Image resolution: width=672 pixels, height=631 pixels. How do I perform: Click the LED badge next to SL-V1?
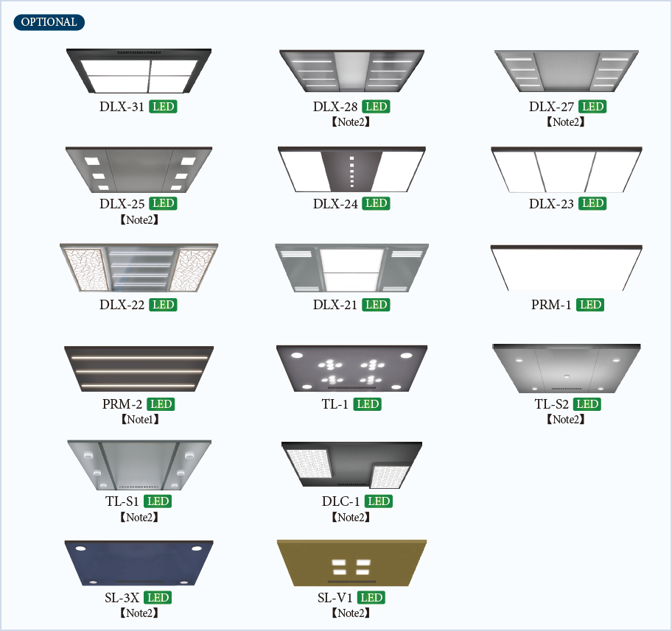pos(371,598)
